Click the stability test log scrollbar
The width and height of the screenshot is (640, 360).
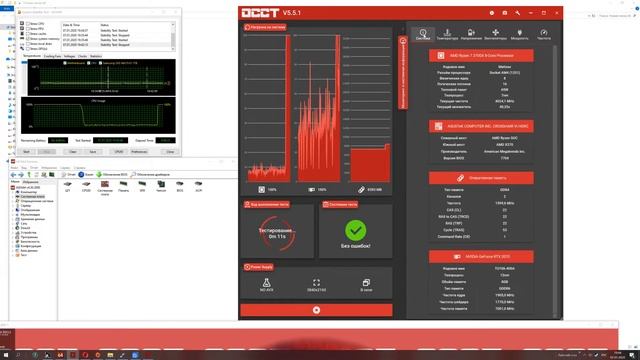[173, 37]
